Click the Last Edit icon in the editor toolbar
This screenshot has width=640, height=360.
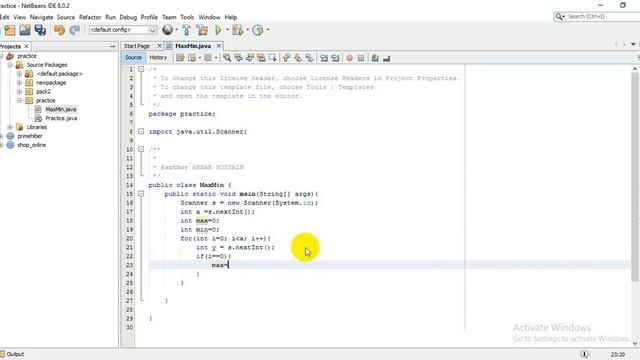[180, 58]
